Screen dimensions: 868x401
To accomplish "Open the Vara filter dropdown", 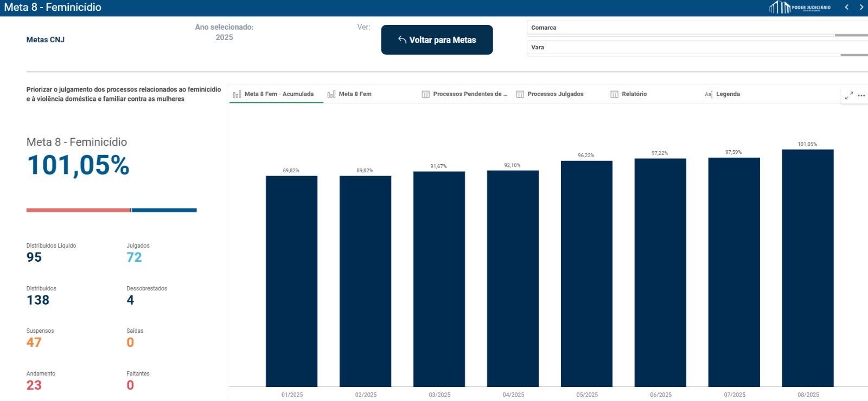I will point(694,48).
